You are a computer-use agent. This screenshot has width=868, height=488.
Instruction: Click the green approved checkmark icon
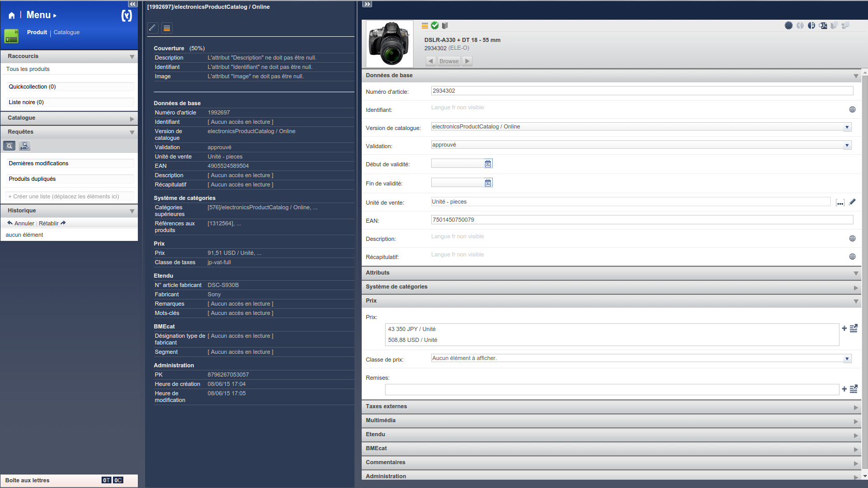coord(435,25)
